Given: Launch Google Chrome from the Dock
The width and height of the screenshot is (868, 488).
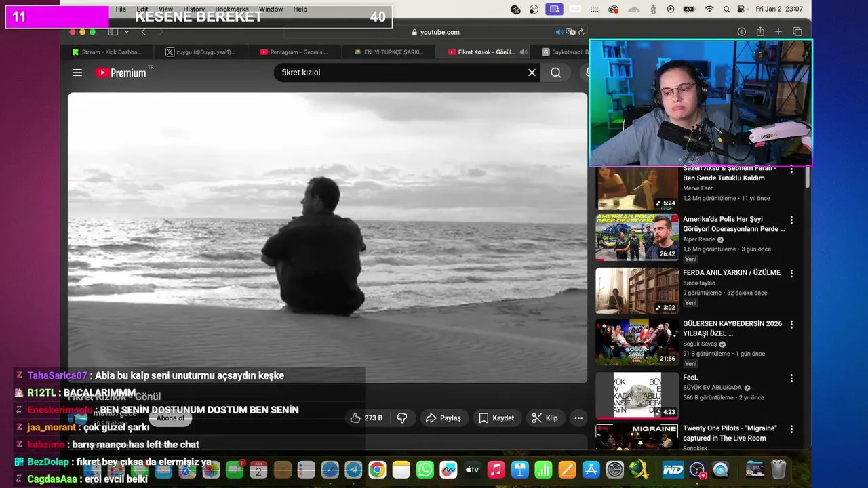Looking at the screenshot, I should coord(378,470).
